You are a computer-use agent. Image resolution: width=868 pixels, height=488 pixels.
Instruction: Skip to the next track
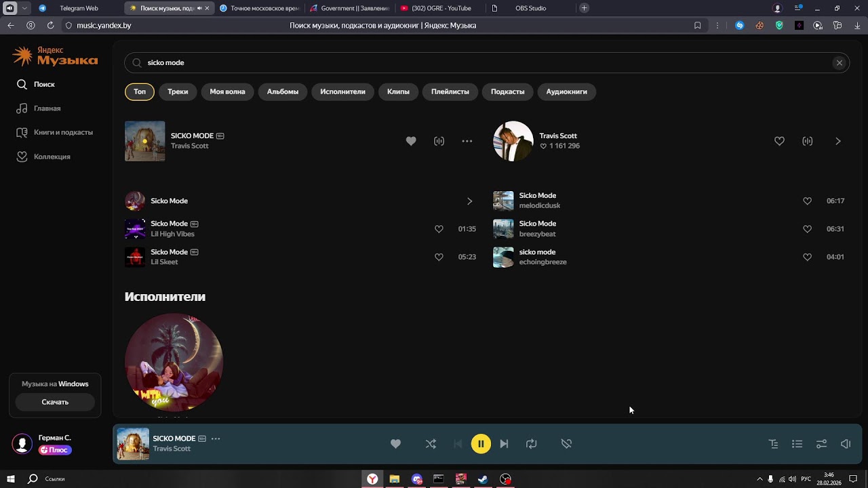(504, 444)
